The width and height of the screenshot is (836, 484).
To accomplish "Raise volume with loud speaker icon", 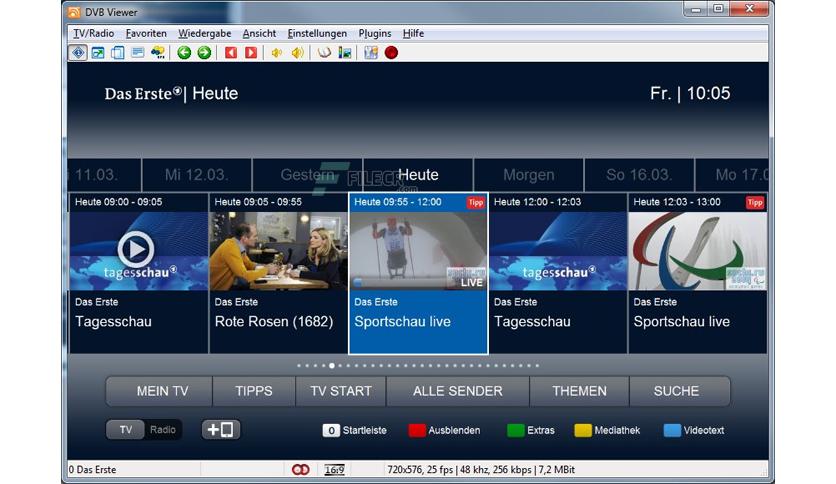I will click(x=298, y=53).
